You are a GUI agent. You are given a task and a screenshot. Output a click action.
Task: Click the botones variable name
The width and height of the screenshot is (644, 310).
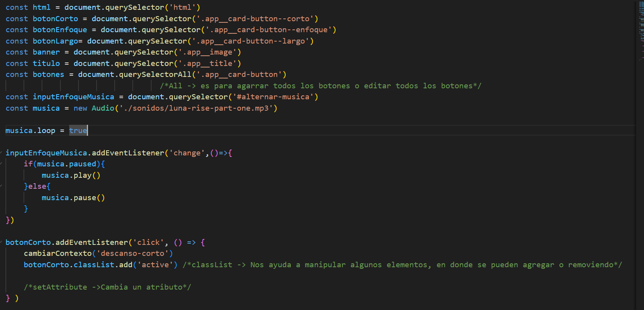click(x=48, y=75)
